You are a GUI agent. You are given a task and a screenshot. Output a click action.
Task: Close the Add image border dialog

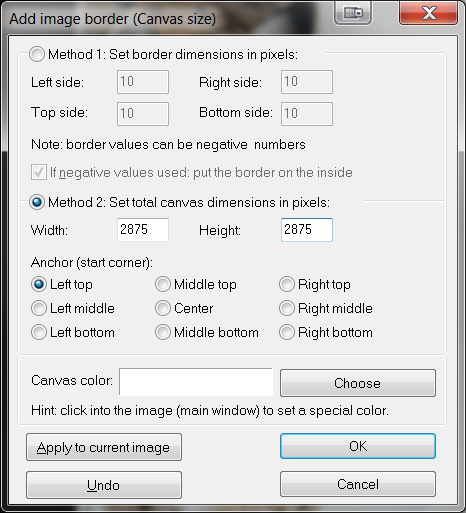(428, 13)
